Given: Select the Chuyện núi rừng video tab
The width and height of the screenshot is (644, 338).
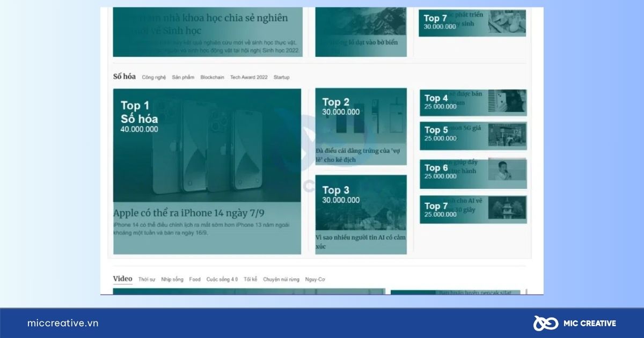Looking at the screenshot, I should click(281, 280).
